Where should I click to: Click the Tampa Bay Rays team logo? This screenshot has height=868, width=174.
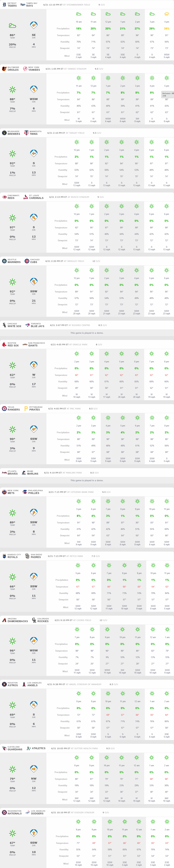tap(23, 5)
